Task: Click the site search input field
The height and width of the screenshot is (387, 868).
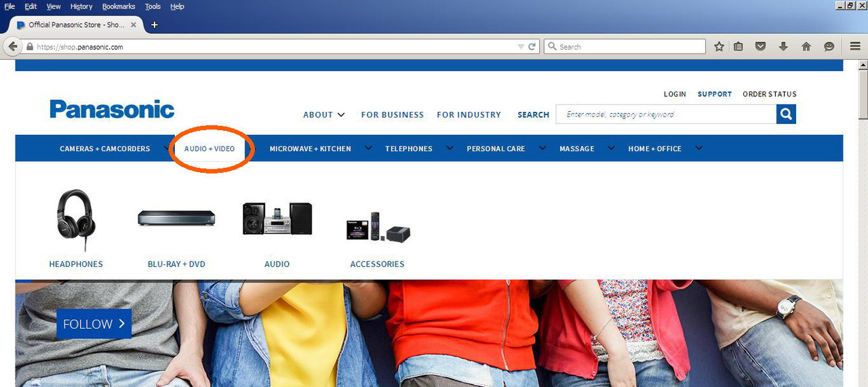Action: point(666,115)
